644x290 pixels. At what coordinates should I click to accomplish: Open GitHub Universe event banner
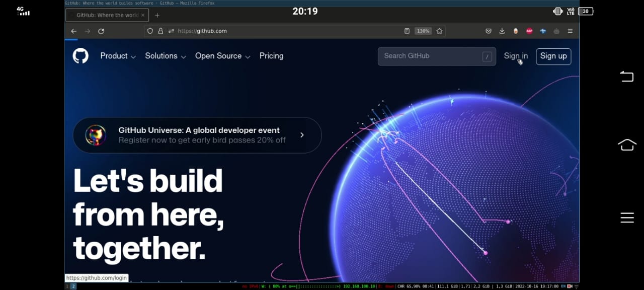click(197, 135)
